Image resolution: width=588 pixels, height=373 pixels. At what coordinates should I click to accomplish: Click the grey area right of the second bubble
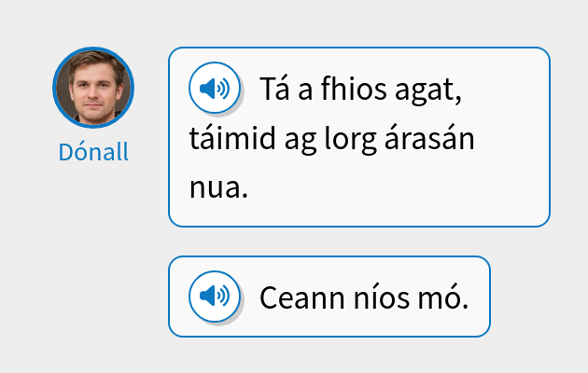(537, 298)
